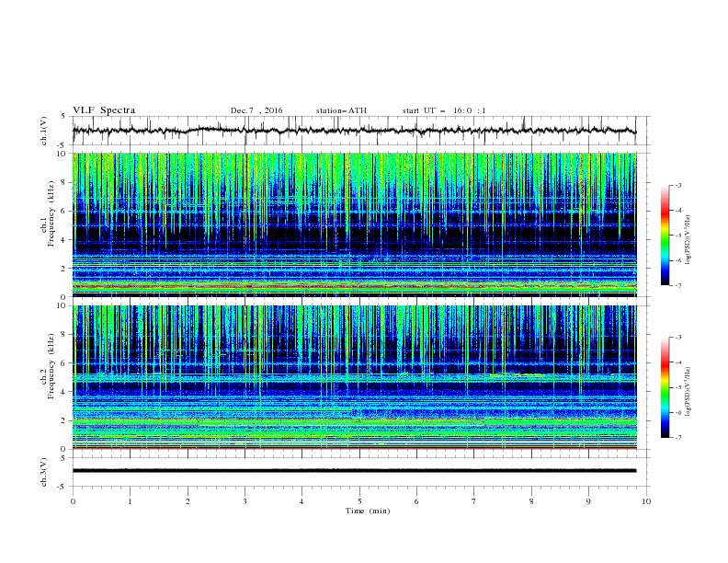728x563 pixels.
Task: Click time axis tick '5' above 'Time (min)'
Action: point(359,501)
